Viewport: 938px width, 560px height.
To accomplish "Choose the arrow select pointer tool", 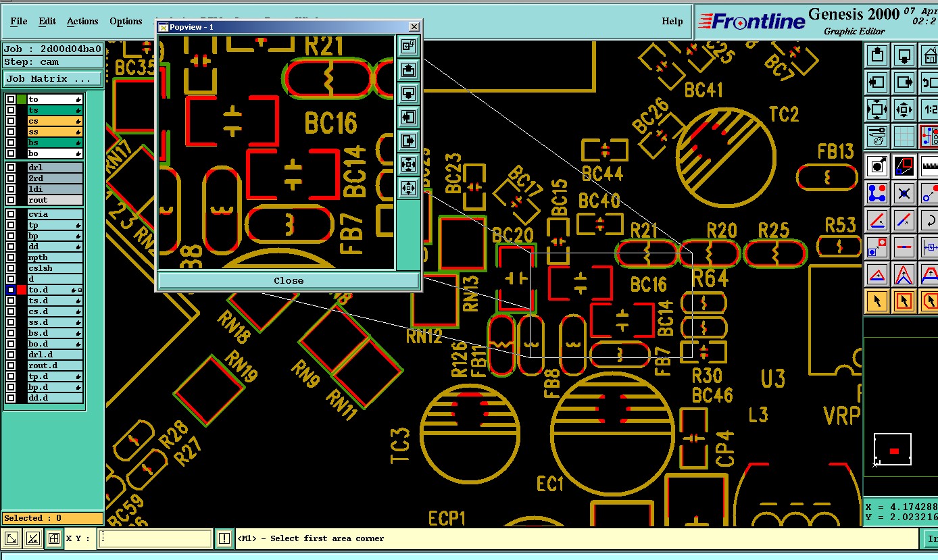I will coord(877,301).
